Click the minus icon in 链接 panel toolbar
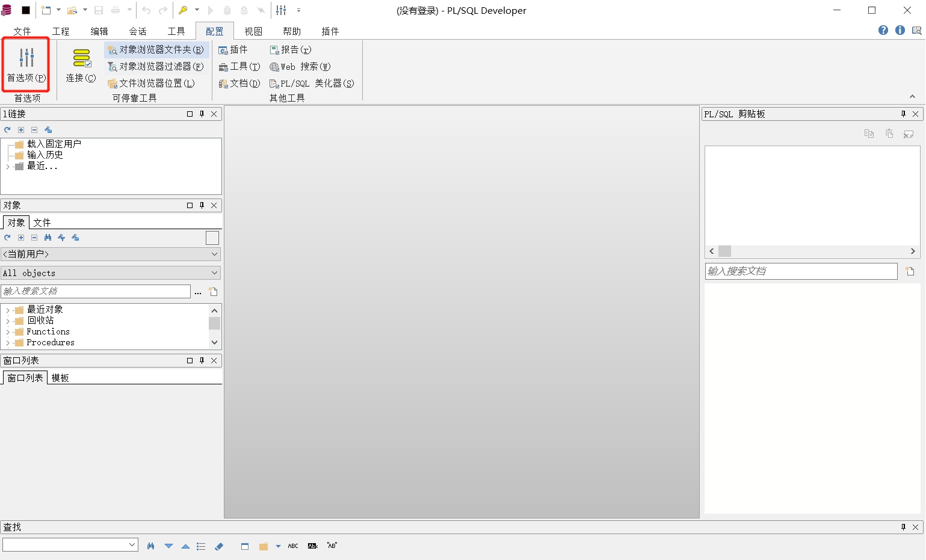The image size is (926, 560). tap(34, 130)
